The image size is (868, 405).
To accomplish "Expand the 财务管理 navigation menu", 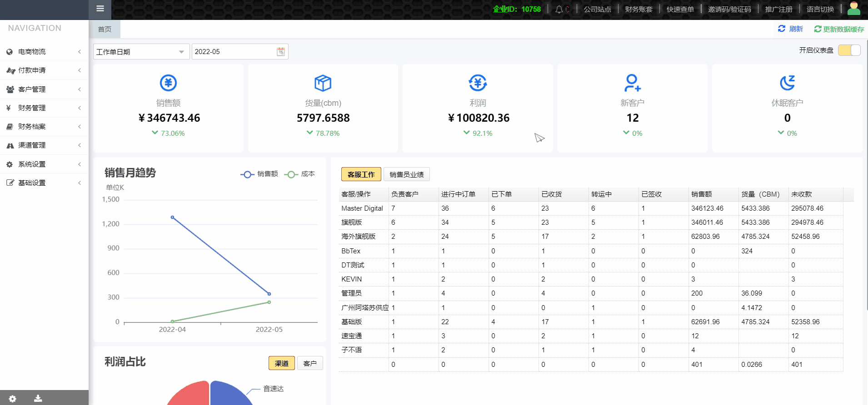I will [44, 108].
